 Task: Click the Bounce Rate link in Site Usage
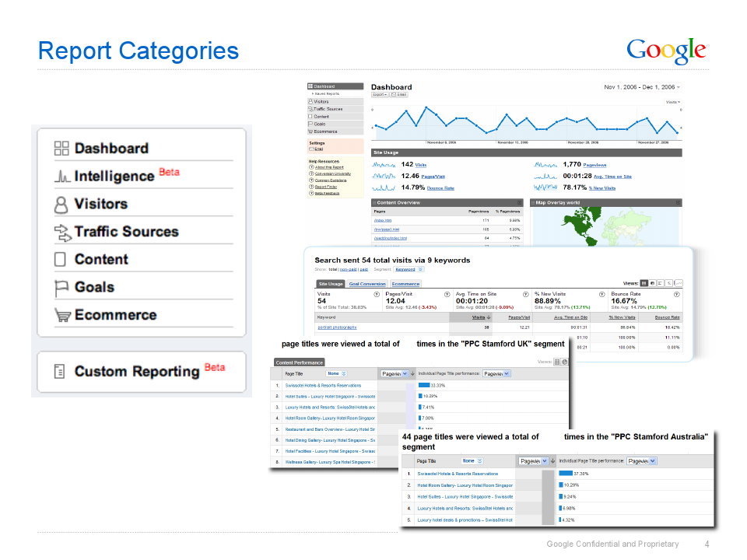click(x=440, y=188)
